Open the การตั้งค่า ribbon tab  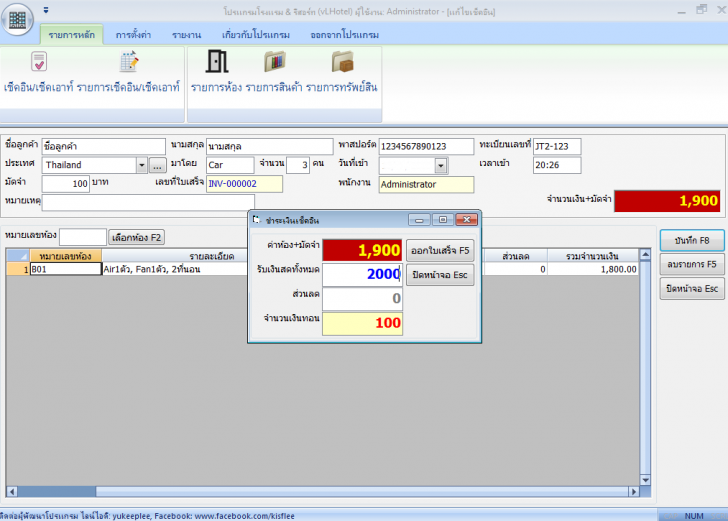(x=133, y=35)
